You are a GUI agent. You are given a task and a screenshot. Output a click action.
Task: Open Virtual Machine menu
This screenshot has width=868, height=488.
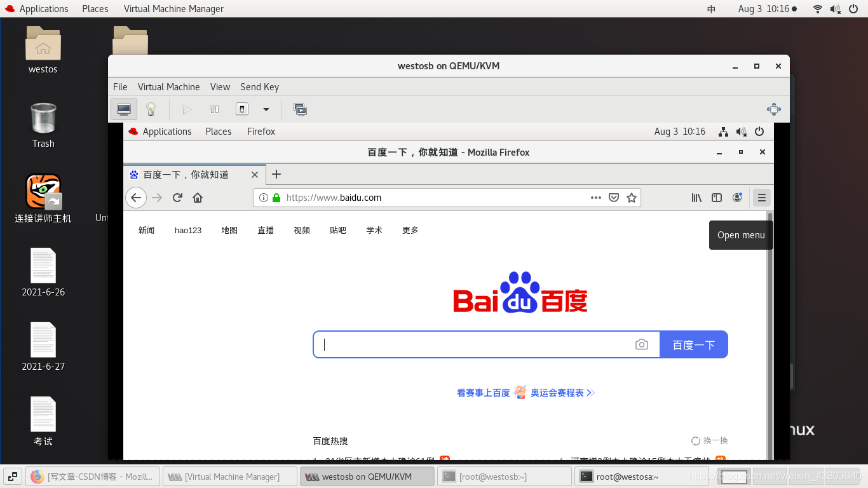pyautogui.click(x=169, y=87)
